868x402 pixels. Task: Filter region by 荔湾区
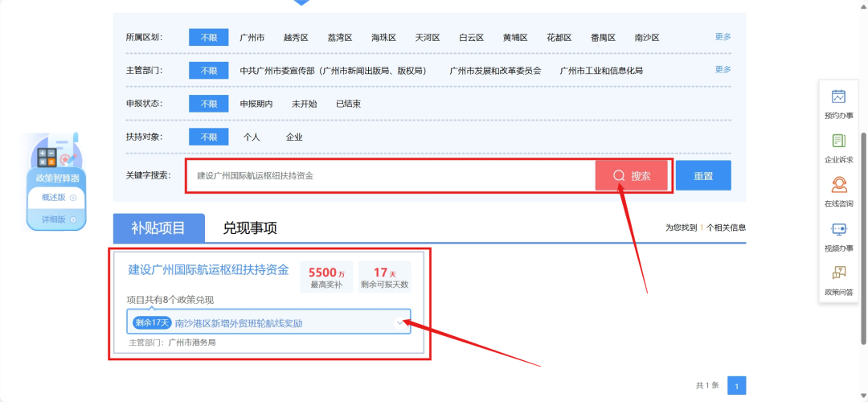[x=340, y=38]
